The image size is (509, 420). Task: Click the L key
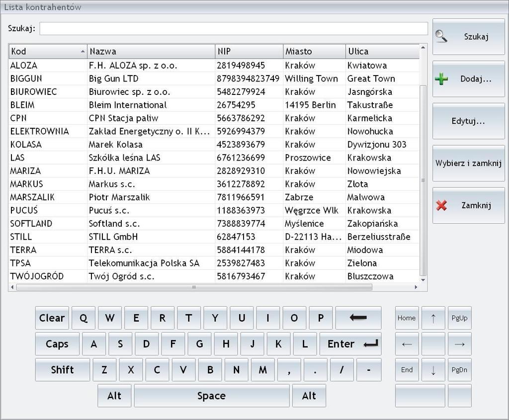(x=305, y=344)
